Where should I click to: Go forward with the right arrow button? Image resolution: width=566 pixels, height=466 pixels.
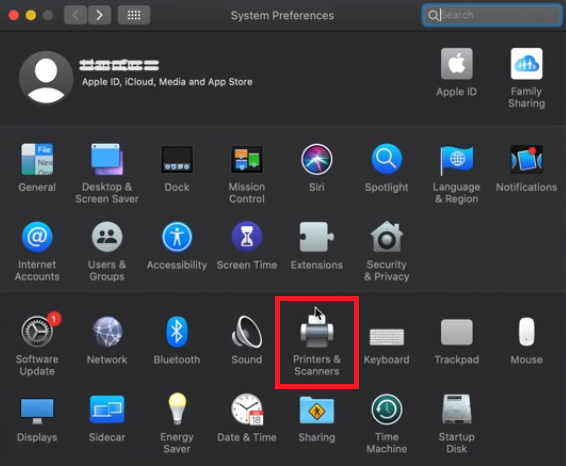[x=99, y=15]
